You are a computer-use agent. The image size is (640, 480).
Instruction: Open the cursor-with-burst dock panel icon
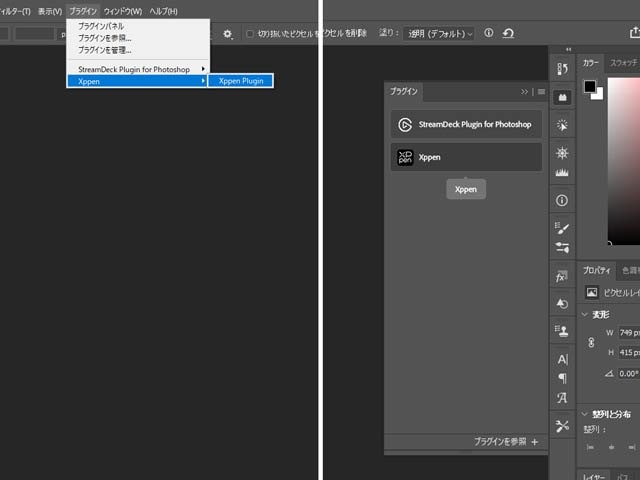pyautogui.click(x=562, y=125)
